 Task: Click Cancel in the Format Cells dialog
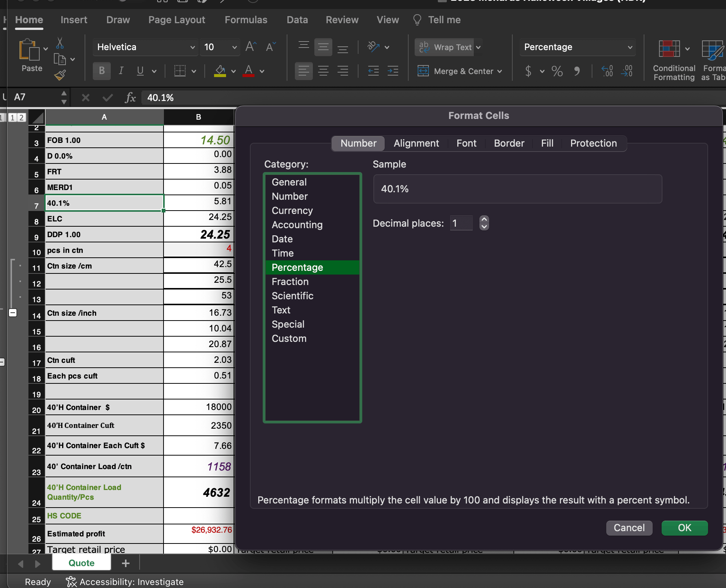629,528
